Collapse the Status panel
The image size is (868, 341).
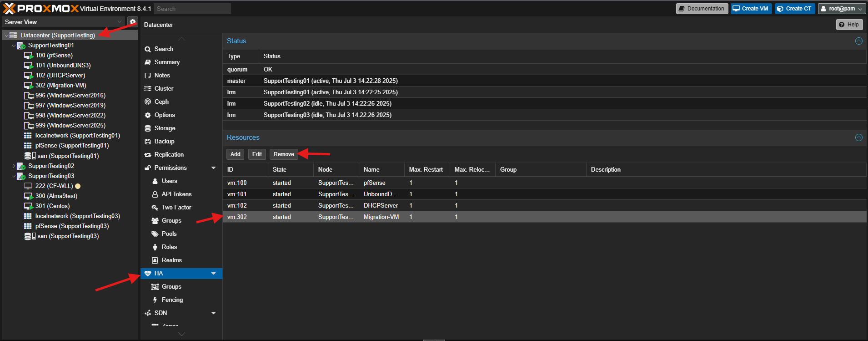[x=859, y=41]
